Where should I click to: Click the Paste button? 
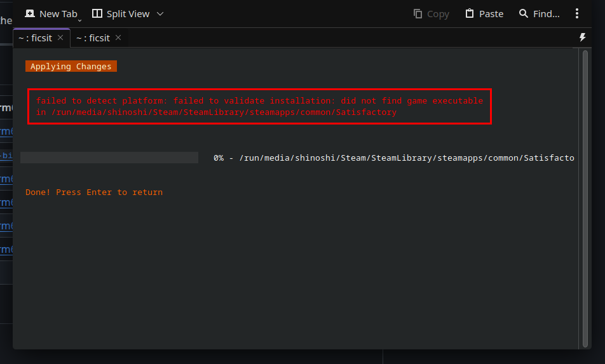click(x=485, y=14)
